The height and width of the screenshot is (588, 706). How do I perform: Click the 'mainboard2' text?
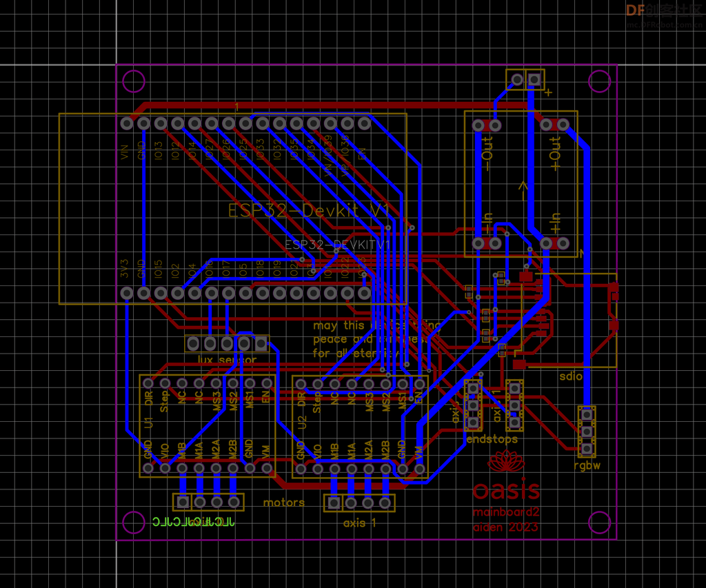[x=506, y=512]
